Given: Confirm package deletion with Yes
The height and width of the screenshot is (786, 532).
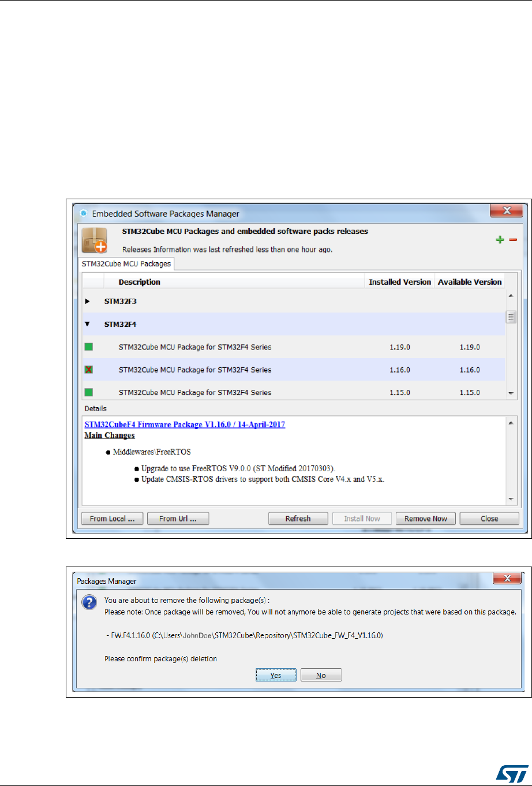Looking at the screenshot, I should 276,675.
